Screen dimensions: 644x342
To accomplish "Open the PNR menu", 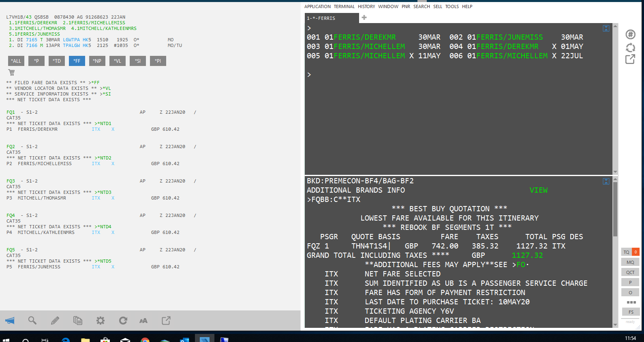I will point(406,6).
